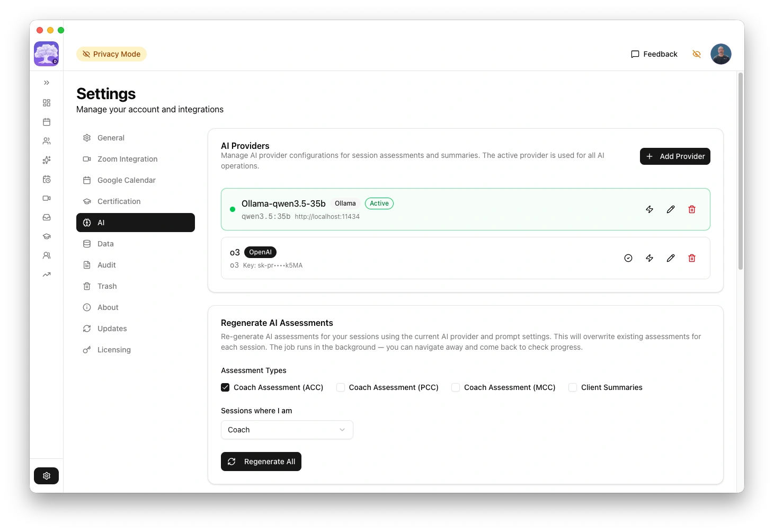Open the analytics trend icon in the sidebar

coord(47,274)
